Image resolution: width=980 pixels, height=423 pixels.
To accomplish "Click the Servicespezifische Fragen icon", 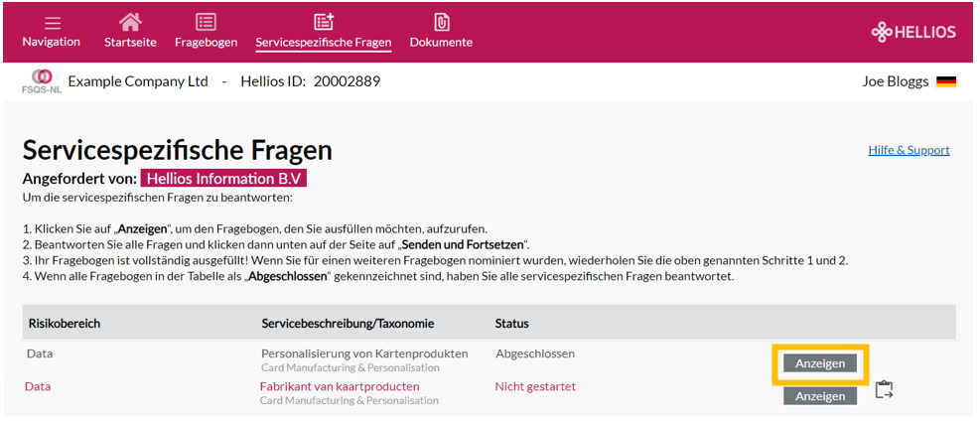I will (x=323, y=22).
